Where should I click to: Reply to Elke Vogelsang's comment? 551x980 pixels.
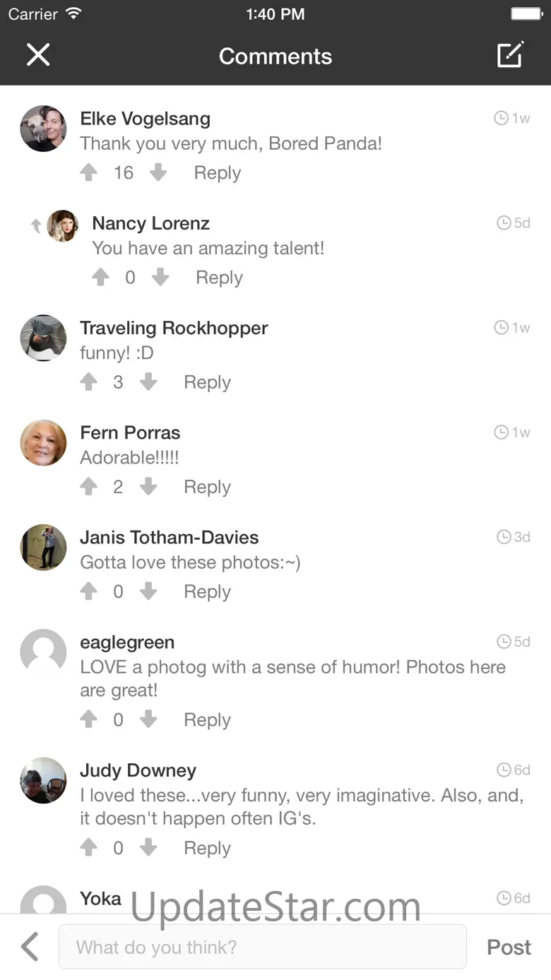pos(218,173)
